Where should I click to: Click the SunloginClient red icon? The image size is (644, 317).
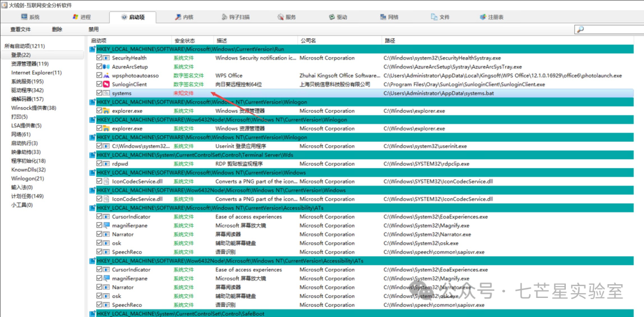[106, 85]
